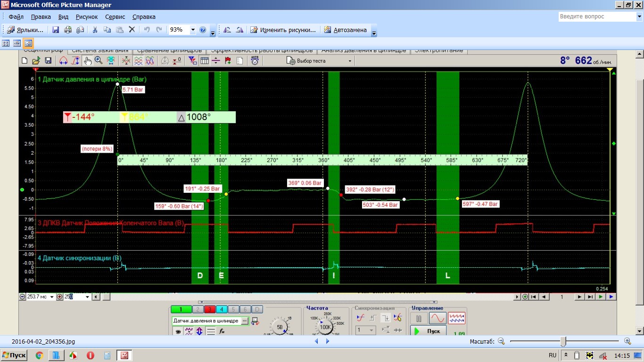Open the 93% zoom dropdown
This screenshot has height=362, width=644.
pos(193,30)
